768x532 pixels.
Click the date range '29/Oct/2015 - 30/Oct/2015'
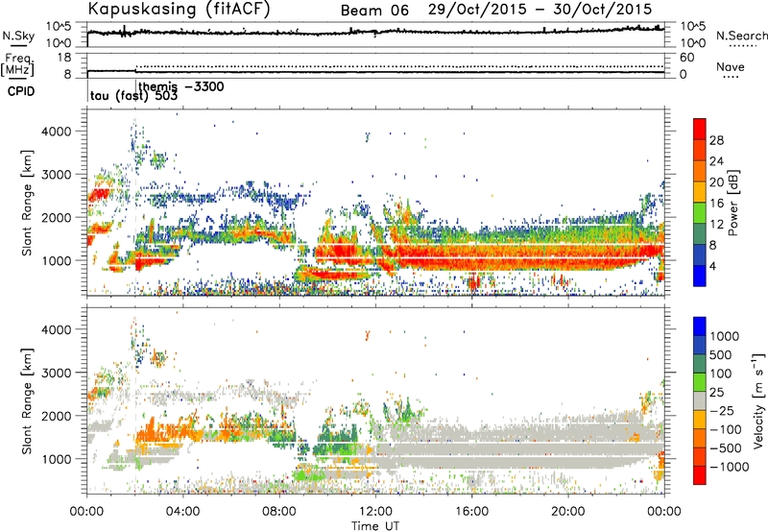pos(540,10)
